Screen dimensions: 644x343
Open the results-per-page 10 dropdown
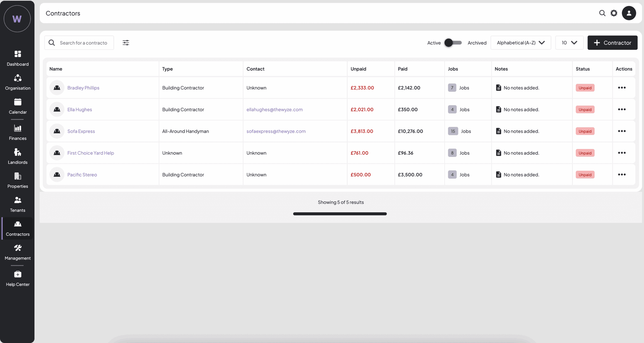pyautogui.click(x=569, y=43)
